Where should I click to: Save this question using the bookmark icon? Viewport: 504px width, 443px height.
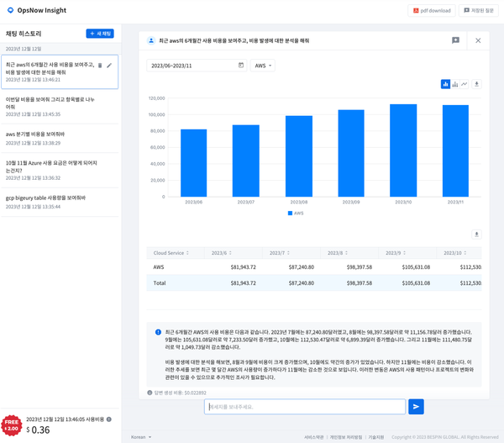[455, 40]
